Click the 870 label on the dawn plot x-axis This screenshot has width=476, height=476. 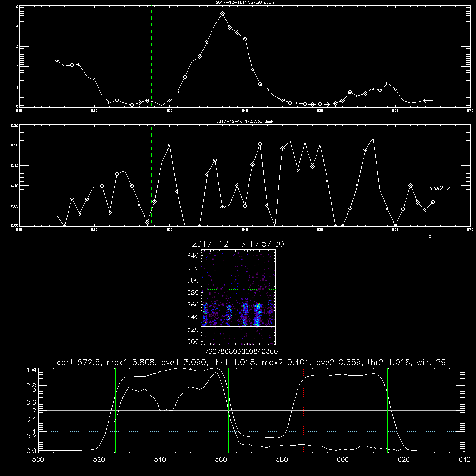[470, 111]
